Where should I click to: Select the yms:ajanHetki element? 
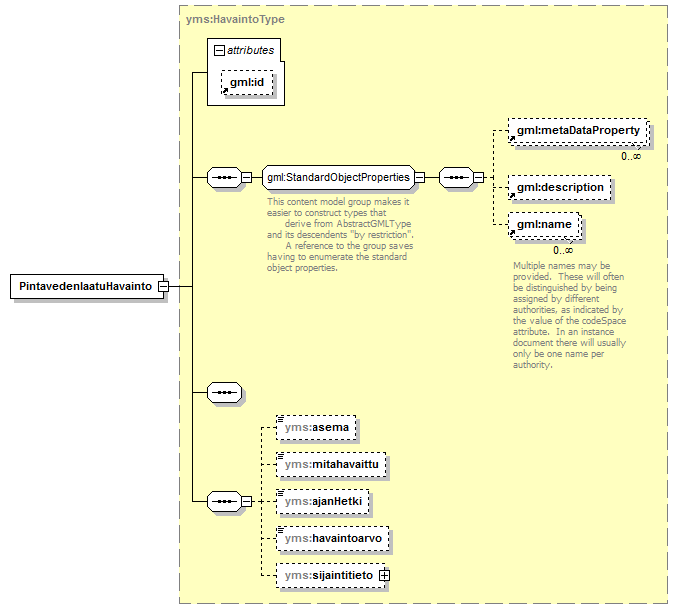(323, 502)
